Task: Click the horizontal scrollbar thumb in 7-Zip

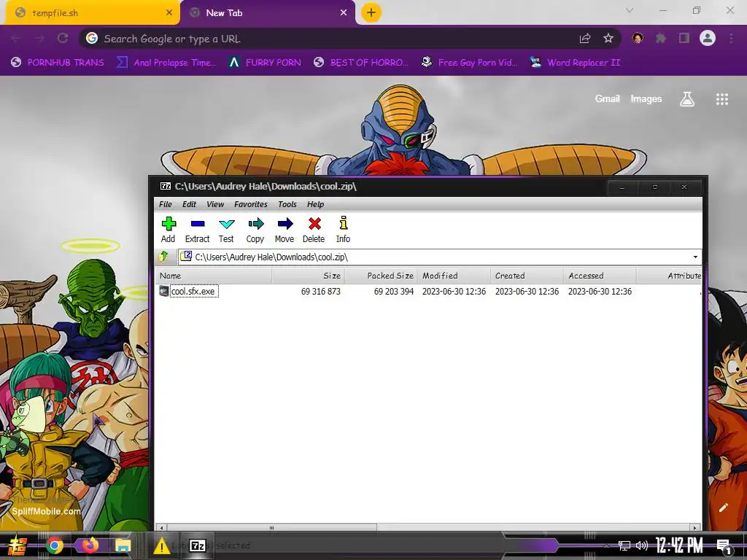Action: click(271, 528)
